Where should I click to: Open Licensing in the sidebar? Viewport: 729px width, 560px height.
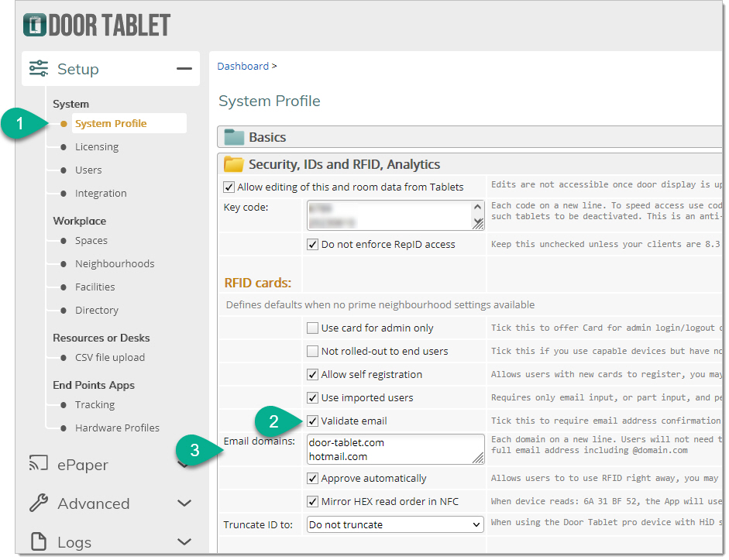(x=97, y=147)
